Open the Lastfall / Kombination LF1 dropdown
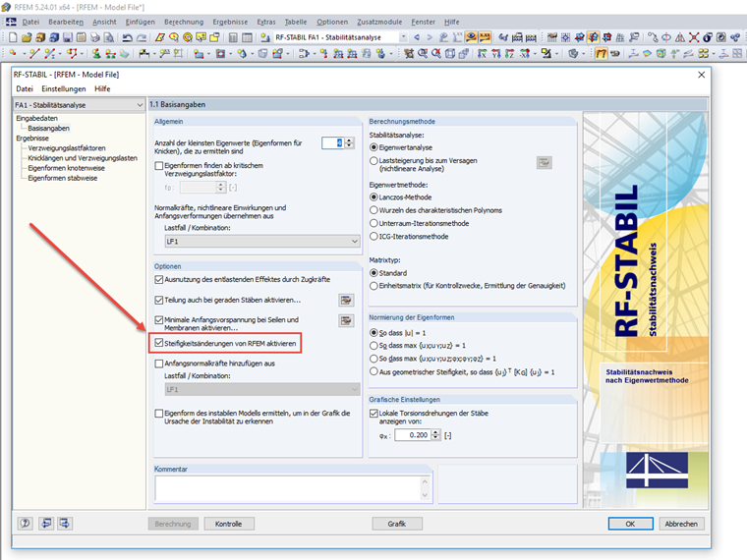 point(262,242)
